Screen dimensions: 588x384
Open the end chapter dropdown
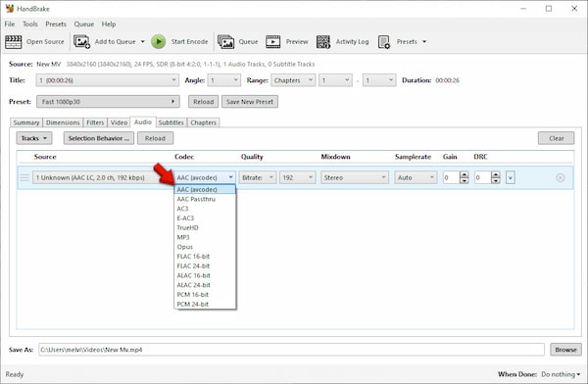[379, 80]
